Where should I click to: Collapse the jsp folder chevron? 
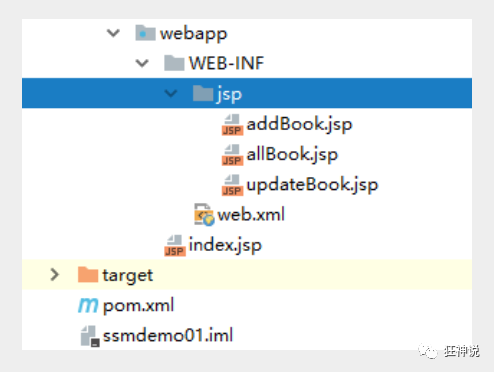coord(171,93)
